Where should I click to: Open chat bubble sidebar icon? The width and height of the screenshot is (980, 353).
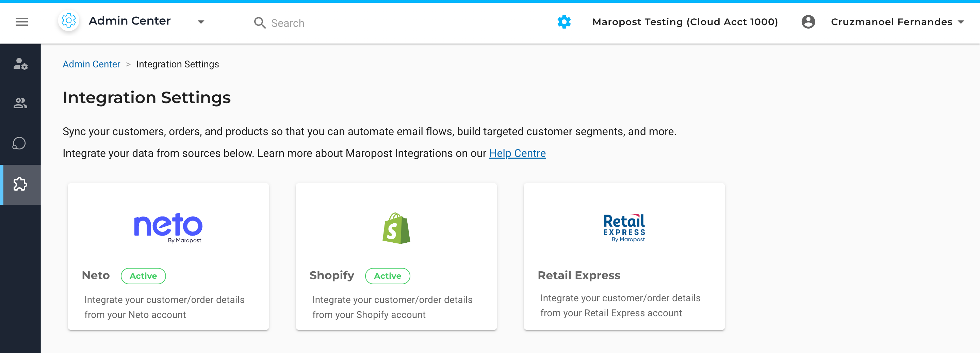[x=19, y=143]
